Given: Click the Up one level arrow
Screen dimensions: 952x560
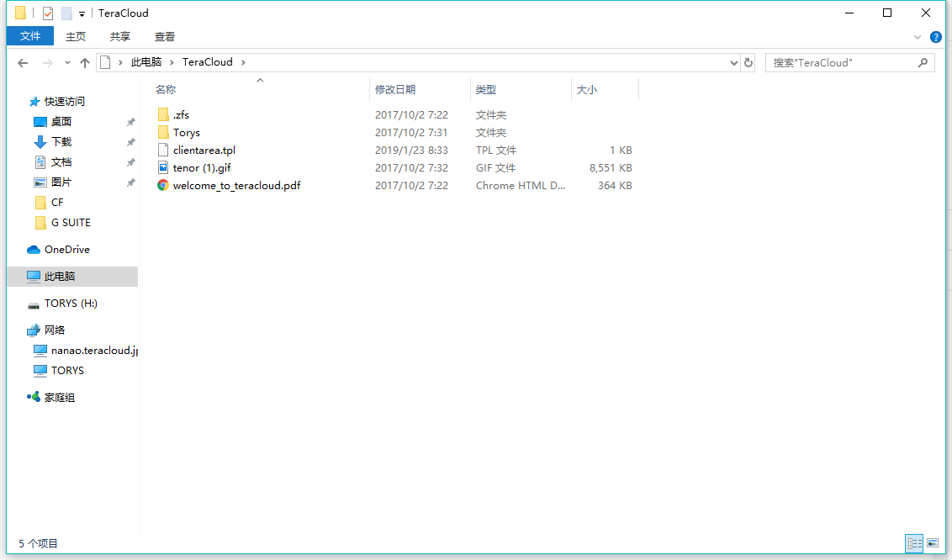Looking at the screenshot, I should point(85,63).
